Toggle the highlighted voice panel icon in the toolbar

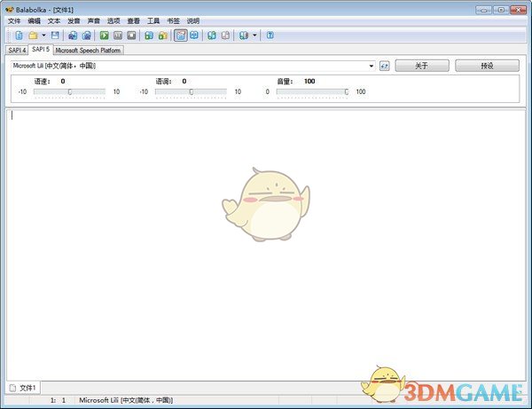pyautogui.click(x=181, y=35)
